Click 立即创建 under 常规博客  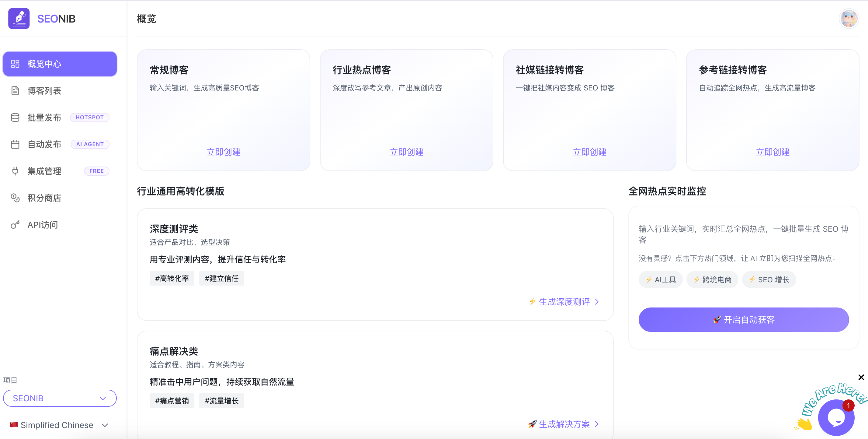[x=224, y=152]
